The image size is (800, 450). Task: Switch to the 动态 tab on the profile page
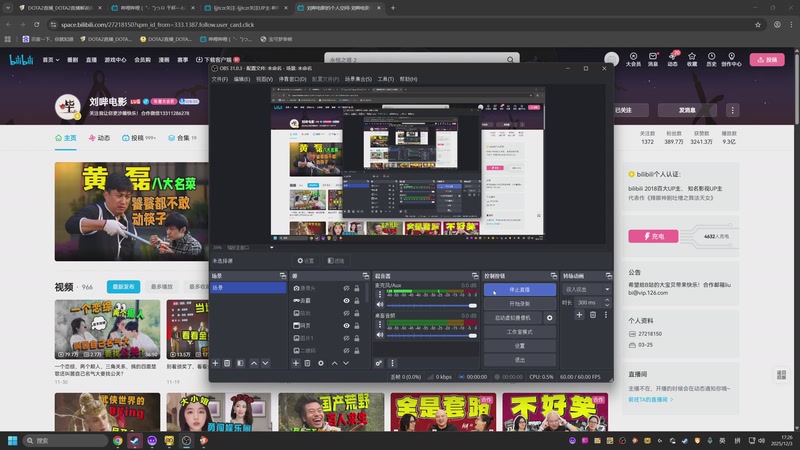(99, 138)
